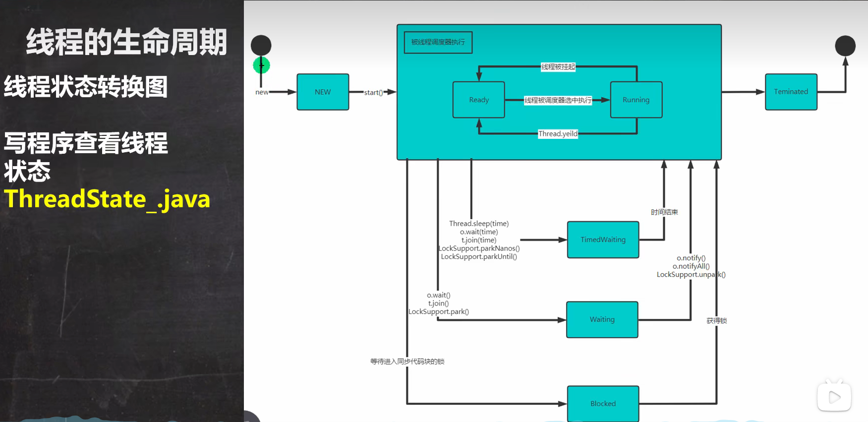The height and width of the screenshot is (422, 868).
Task: Click the 'LockSupport.parkUntil()' text
Action: 479,256
